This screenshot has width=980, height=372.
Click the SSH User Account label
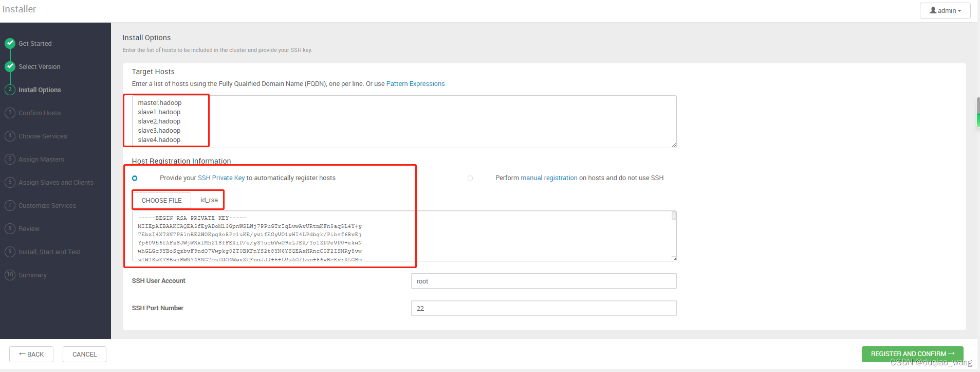coord(158,281)
